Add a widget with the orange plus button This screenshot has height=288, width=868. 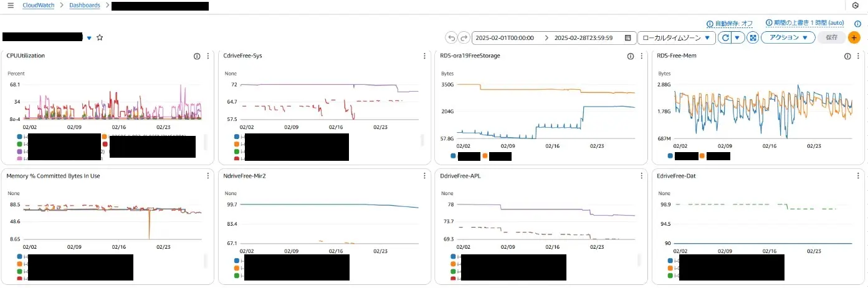[854, 38]
